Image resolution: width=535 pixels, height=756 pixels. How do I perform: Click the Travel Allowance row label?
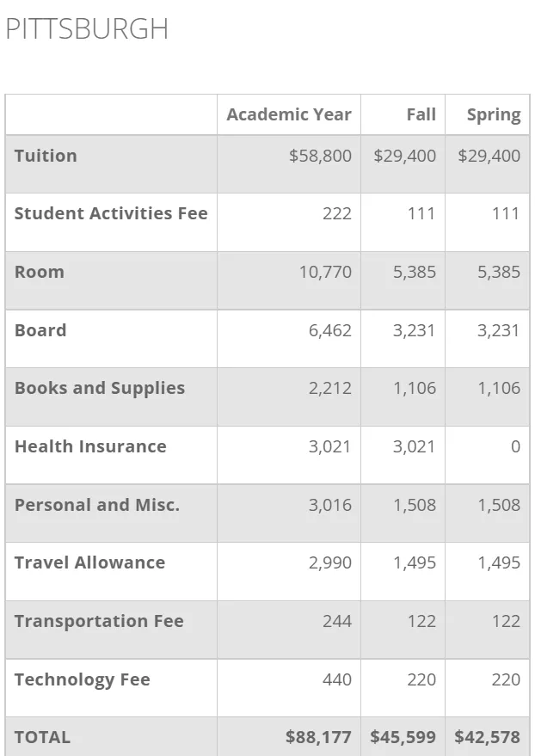(x=89, y=562)
